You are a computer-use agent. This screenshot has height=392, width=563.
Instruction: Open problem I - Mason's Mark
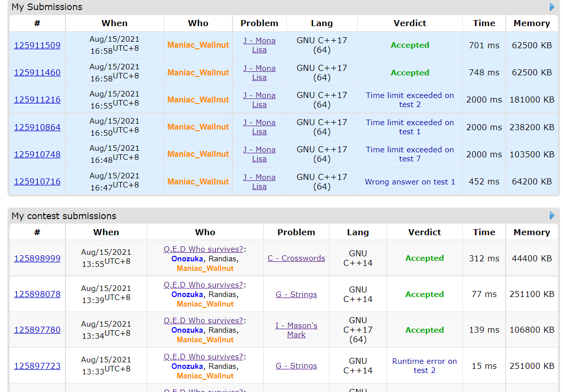(296, 330)
